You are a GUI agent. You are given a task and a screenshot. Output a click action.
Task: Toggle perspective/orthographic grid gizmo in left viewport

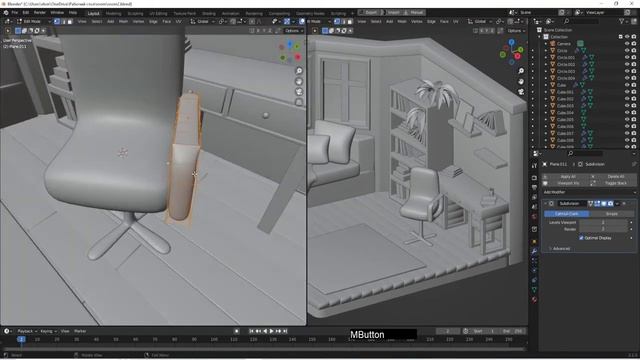(299, 102)
